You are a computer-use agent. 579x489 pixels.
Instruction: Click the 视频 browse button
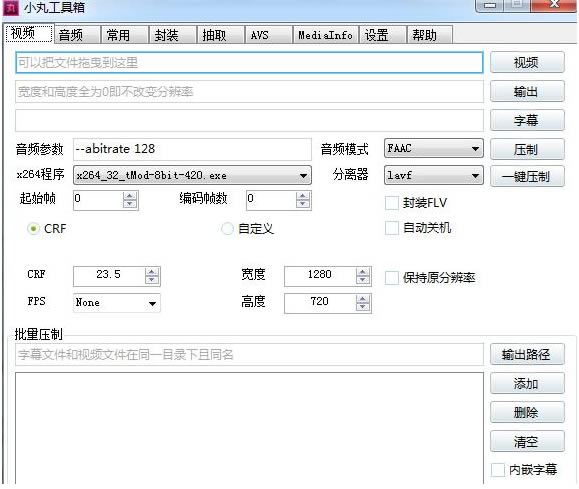527,62
